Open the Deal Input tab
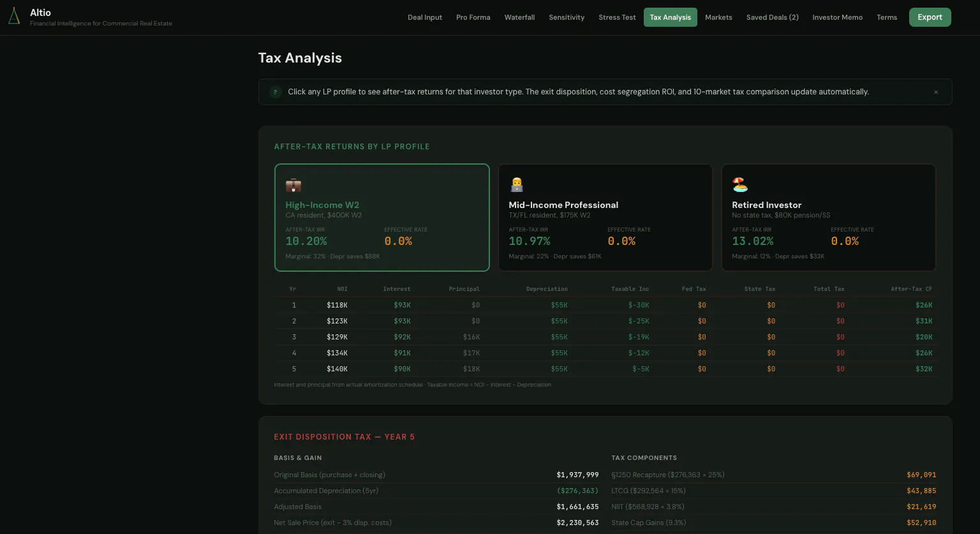Viewport: 980px width, 534px height. point(425,17)
